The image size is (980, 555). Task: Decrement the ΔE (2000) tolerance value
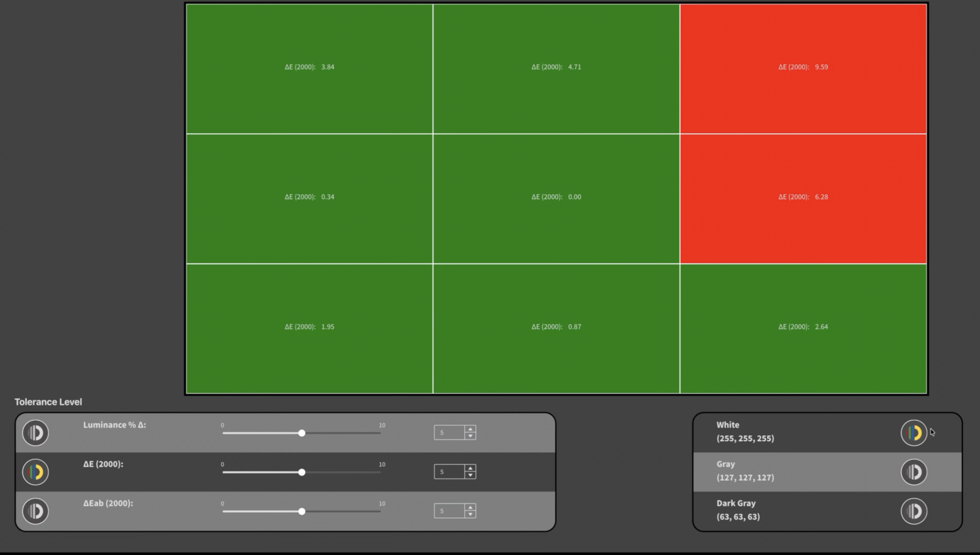tap(470, 476)
